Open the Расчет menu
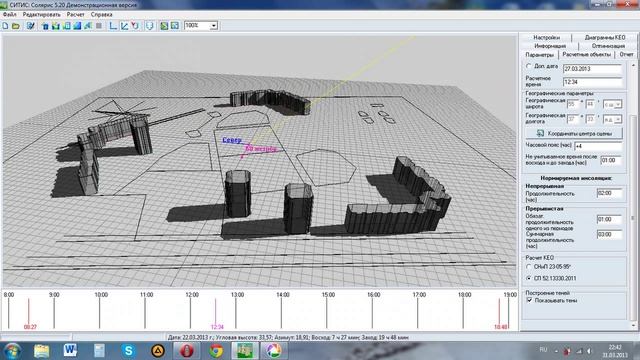Screen dimensions: 640x360 click(x=76, y=14)
